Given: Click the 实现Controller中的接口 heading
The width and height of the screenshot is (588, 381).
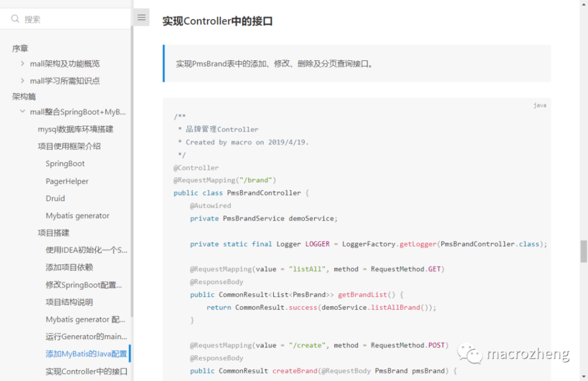Looking at the screenshot, I should point(217,21).
